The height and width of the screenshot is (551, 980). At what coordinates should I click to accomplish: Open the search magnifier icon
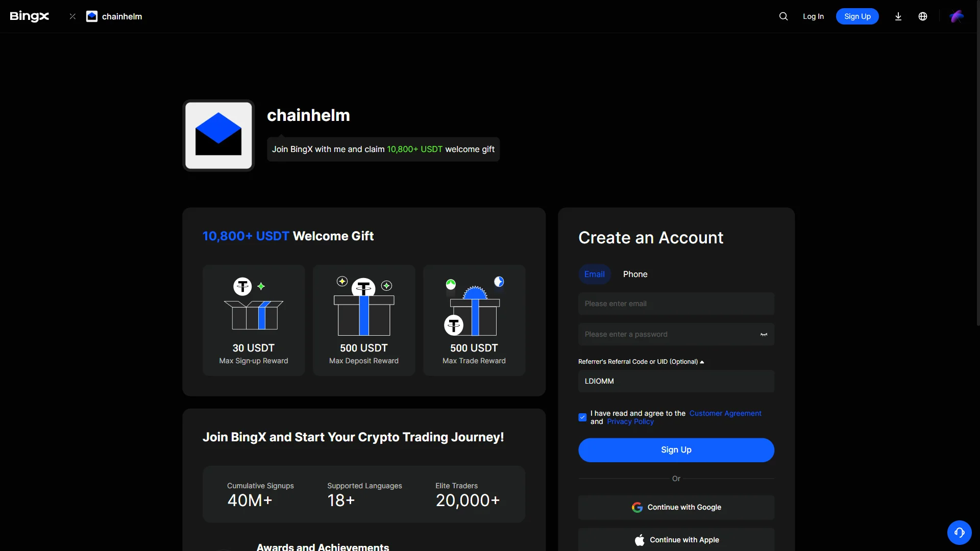click(783, 16)
